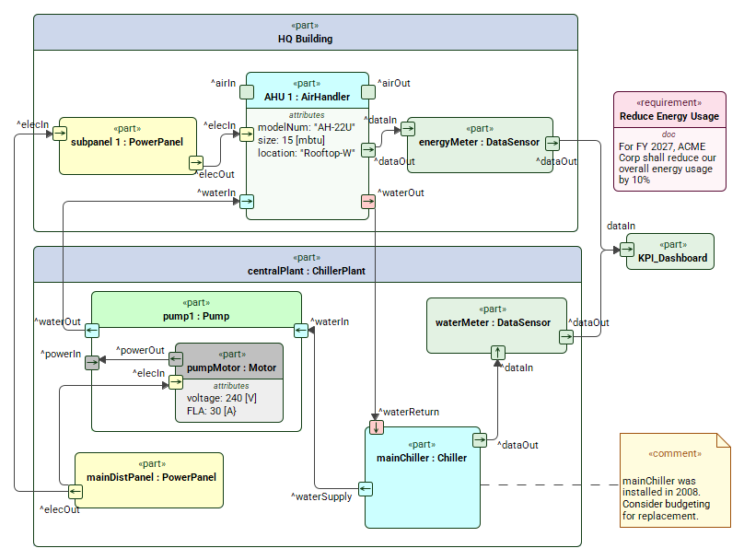Viewport: 744px width, 560px height.
Task: Select the dataIn port on energyMeter
Action: click(x=408, y=129)
